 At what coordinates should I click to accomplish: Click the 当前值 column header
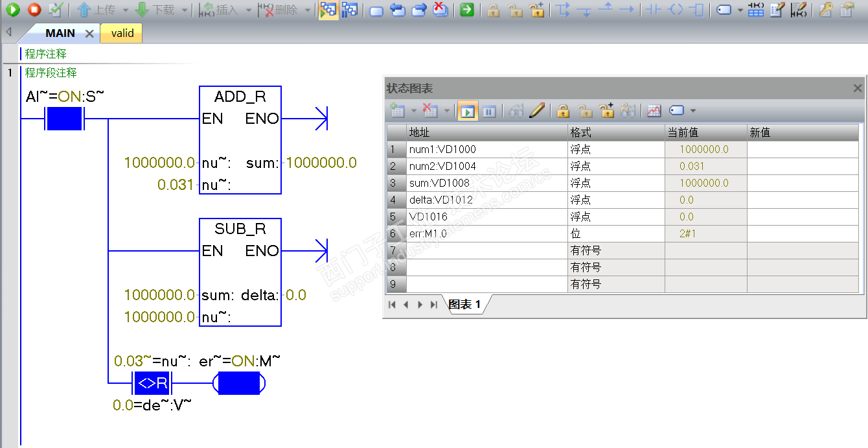[706, 132]
